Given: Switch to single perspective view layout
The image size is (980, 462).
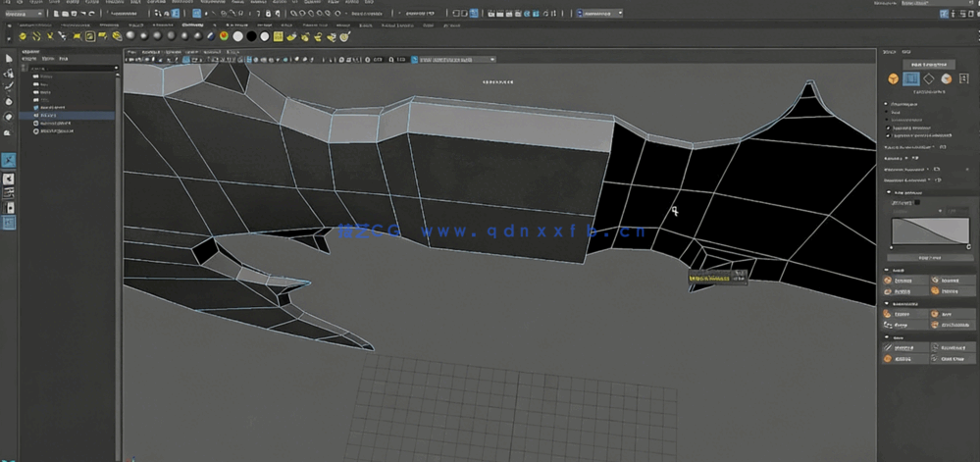Looking at the screenshot, I should pyautogui.click(x=9, y=180).
